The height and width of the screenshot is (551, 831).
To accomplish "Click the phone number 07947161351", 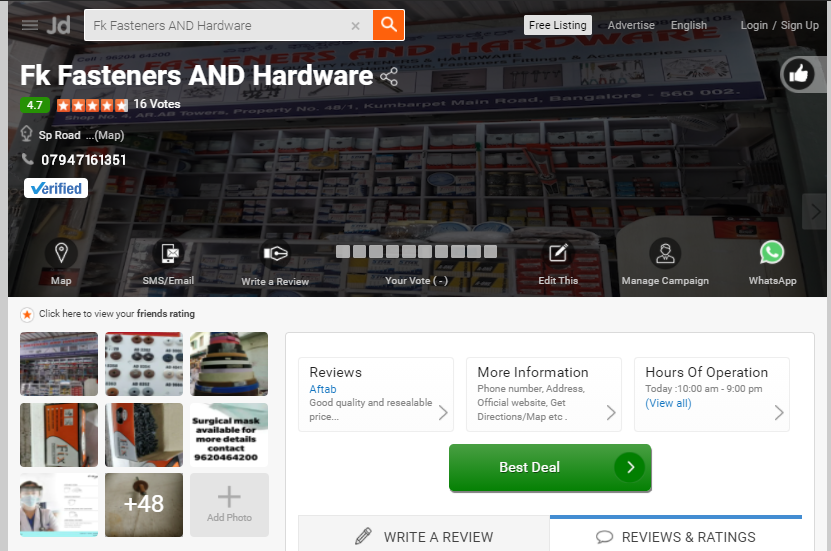I will coord(84,159).
